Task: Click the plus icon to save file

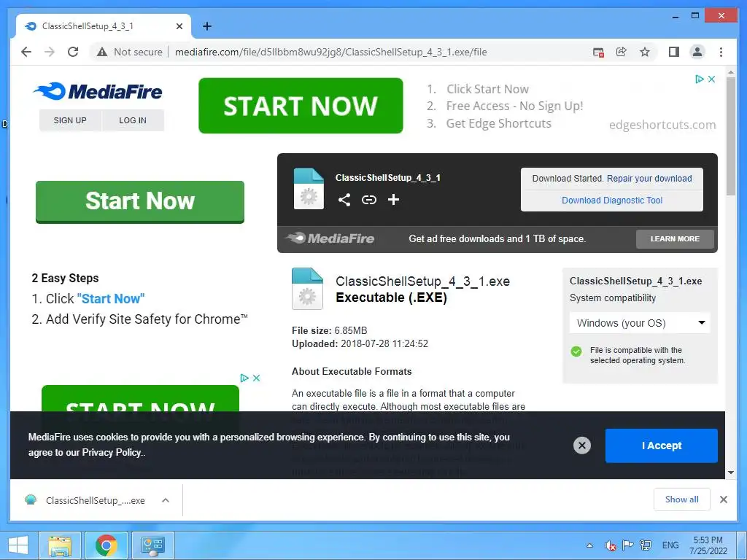Action: click(x=393, y=200)
